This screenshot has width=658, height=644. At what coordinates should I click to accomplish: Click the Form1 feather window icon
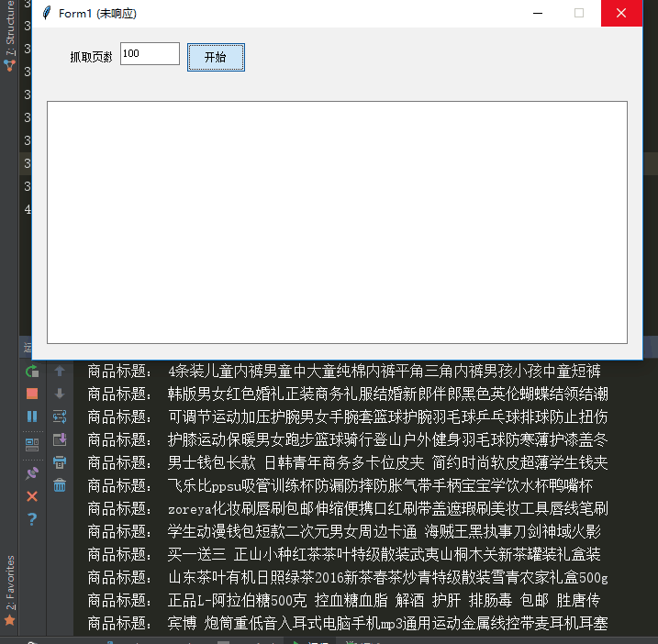click(47, 13)
